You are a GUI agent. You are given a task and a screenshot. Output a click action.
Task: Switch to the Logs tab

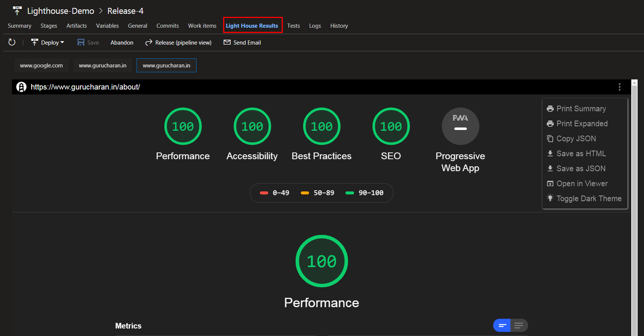[315, 25]
